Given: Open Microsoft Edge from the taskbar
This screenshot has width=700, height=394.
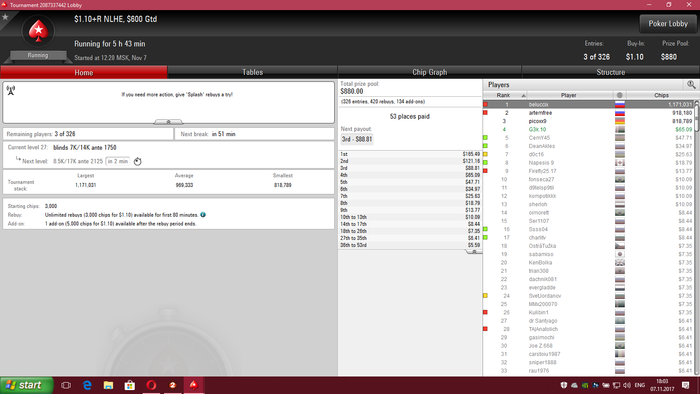Looking at the screenshot, I should [87, 385].
